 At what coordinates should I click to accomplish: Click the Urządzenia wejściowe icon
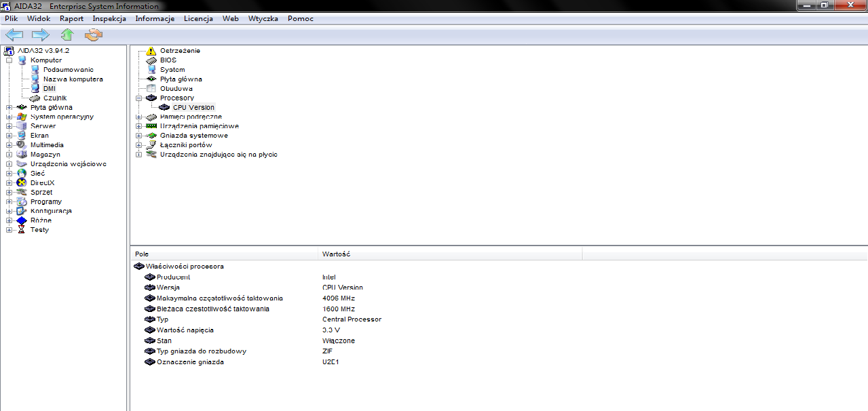pos(22,164)
